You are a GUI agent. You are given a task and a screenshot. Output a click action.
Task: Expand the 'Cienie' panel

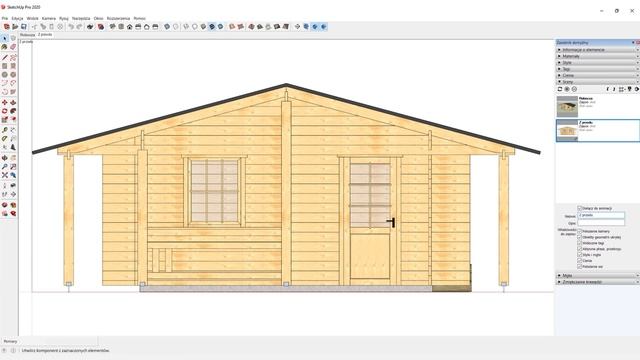pos(598,76)
